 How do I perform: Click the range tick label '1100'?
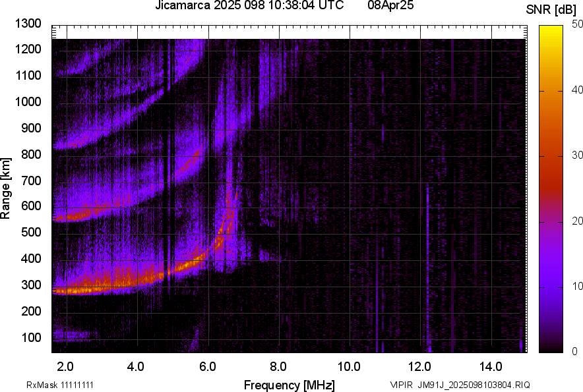point(28,75)
